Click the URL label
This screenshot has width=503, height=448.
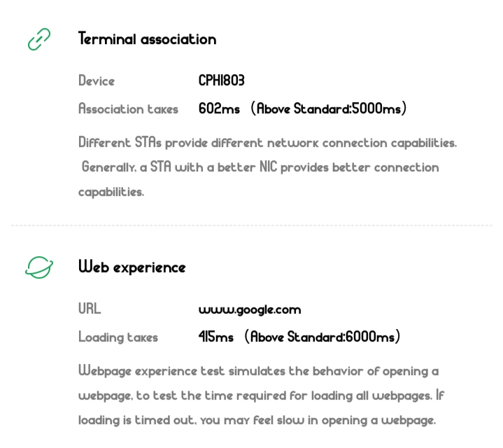90,309
